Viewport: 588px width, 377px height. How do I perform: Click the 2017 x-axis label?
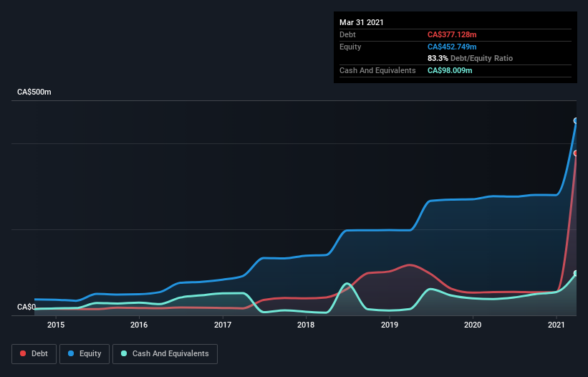(x=223, y=325)
